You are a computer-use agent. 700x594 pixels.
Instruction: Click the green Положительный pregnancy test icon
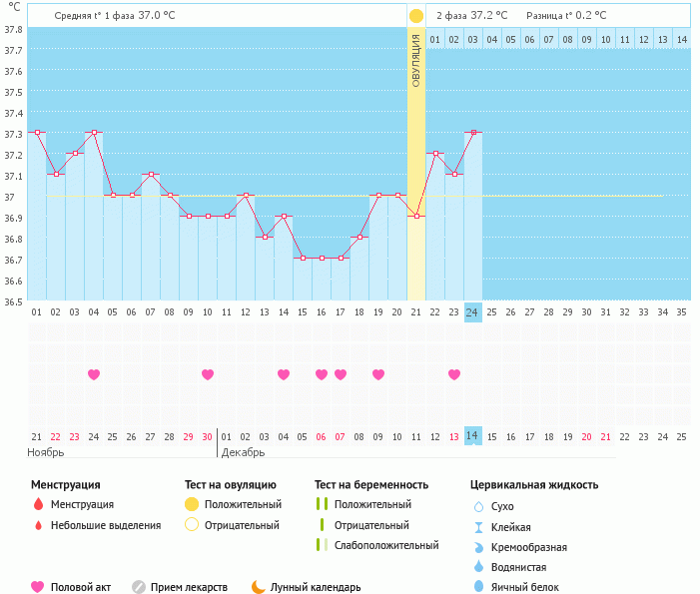(x=322, y=504)
